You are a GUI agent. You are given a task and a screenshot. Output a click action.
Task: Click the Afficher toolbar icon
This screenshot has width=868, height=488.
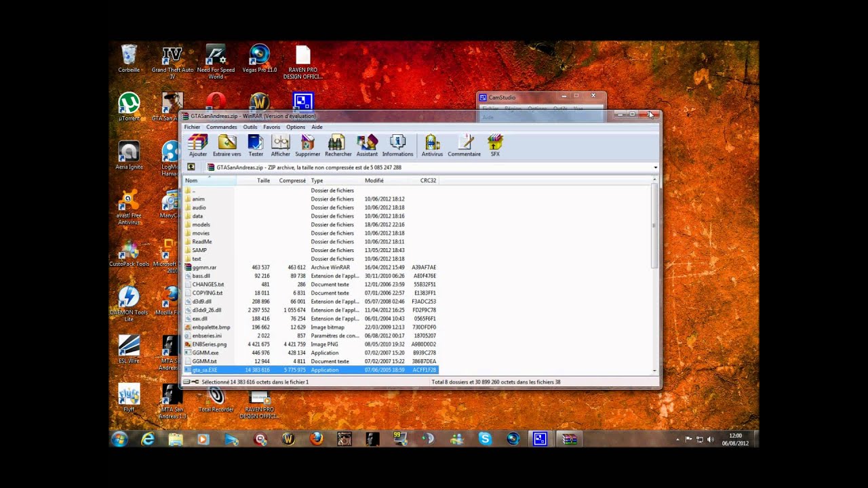pos(280,146)
